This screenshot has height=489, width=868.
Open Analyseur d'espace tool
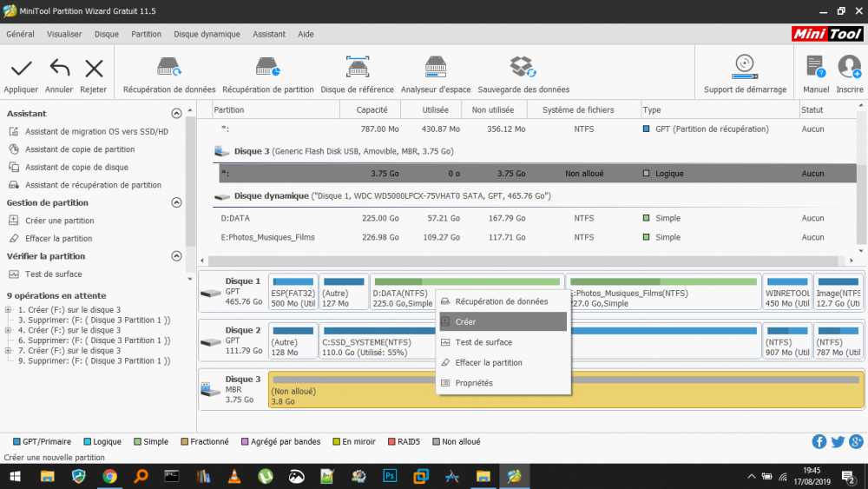click(436, 68)
